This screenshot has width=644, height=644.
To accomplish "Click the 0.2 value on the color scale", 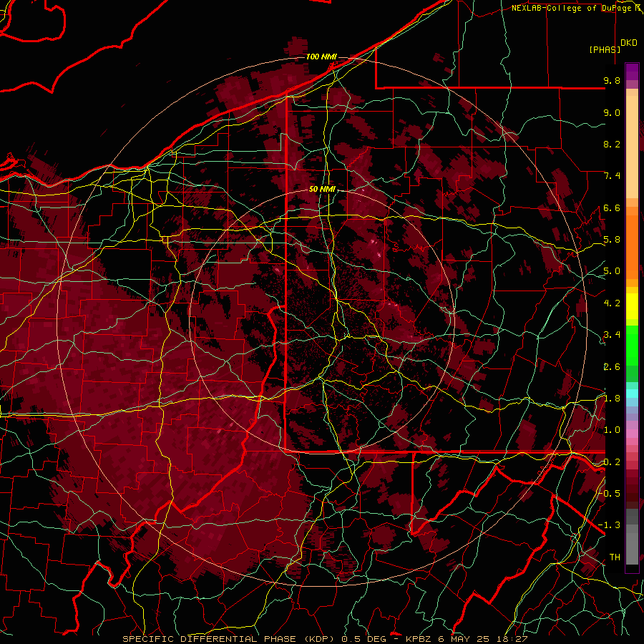I will click(612, 462).
